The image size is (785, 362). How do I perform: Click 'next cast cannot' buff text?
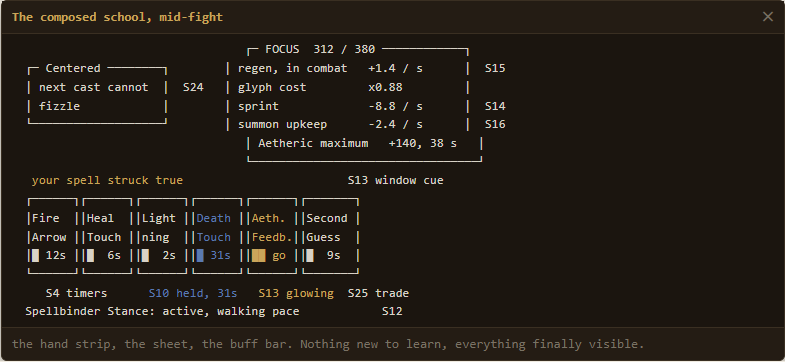94,87
